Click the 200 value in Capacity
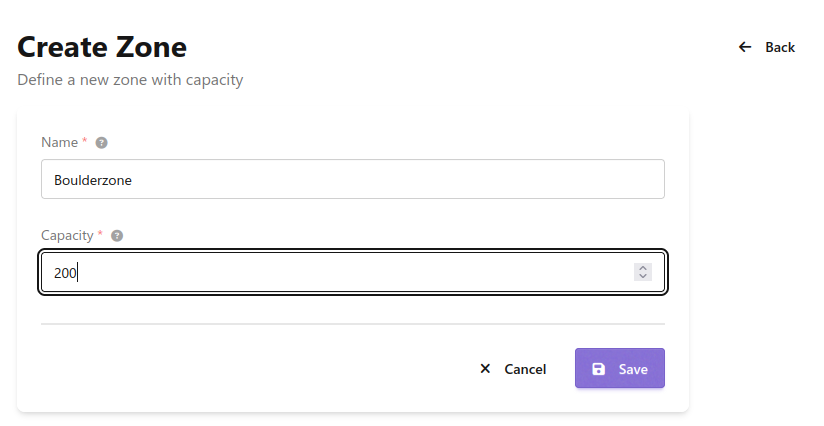The height and width of the screenshot is (426, 824). pyautogui.click(x=66, y=272)
